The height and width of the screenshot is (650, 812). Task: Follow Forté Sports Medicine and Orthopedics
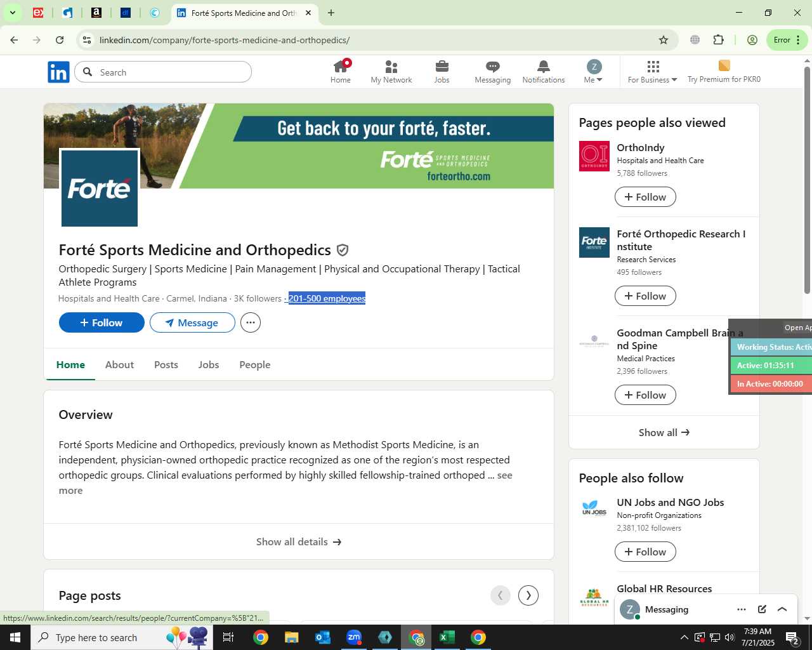point(101,322)
